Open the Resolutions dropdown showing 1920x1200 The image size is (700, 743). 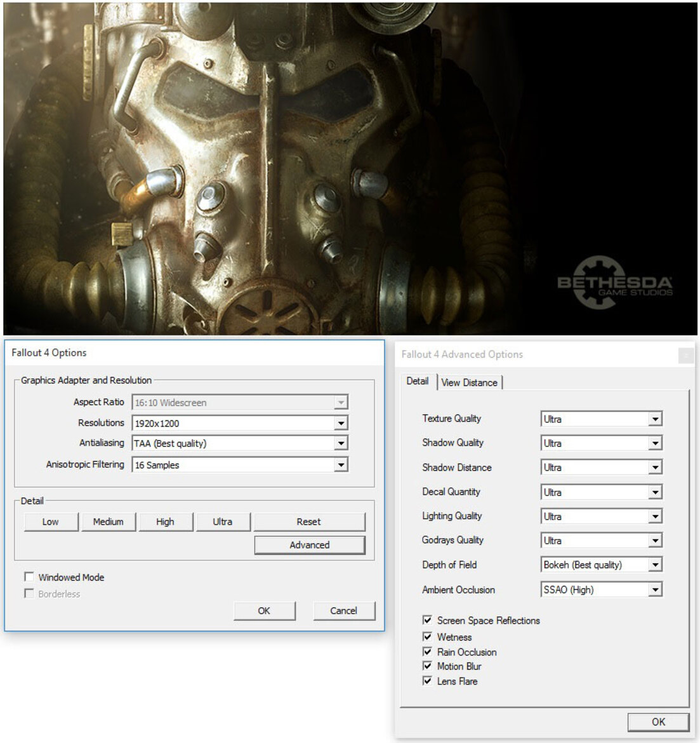pos(240,423)
